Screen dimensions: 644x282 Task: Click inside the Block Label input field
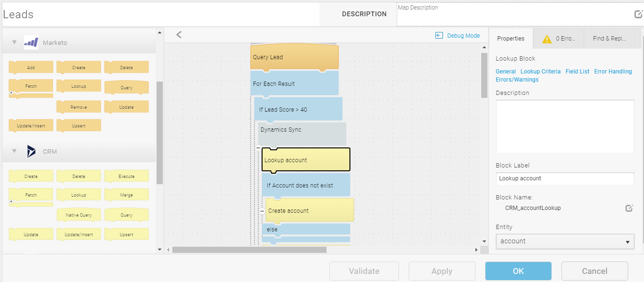pos(565,178)
